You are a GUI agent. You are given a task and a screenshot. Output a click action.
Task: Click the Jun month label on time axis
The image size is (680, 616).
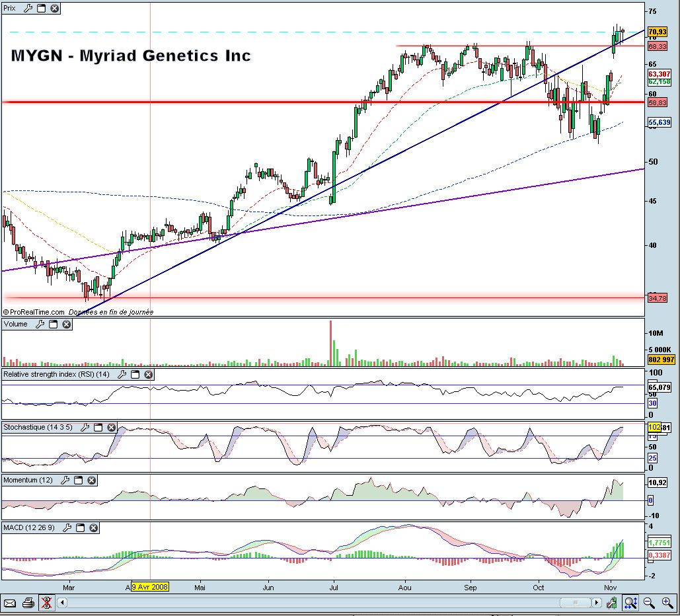pyautogui.click(x=268, y=588)
